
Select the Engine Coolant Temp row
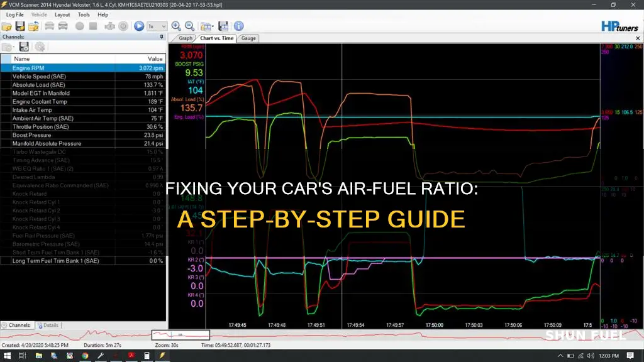[x=83, y=102]
